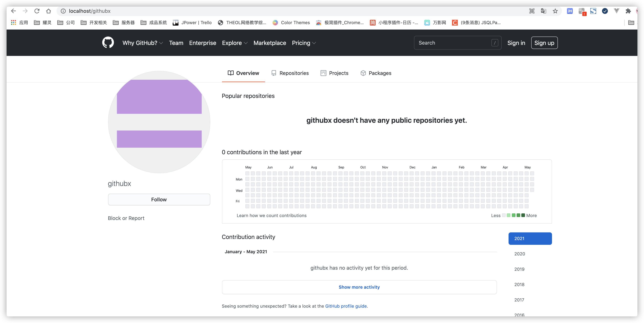Open the V-shaped Vue extension icon

point(616,11)
